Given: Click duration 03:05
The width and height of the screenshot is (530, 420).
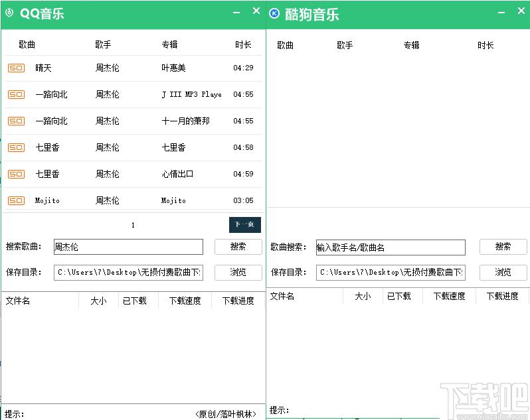Looking at the screenshot, I should pos(243,200).
